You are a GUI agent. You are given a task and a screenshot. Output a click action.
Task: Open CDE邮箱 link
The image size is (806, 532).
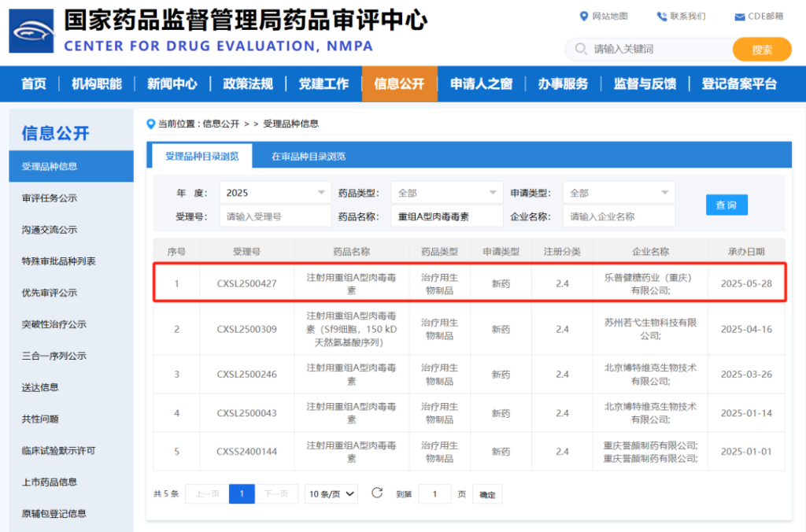pyautogui.click(x=766, y=17)
